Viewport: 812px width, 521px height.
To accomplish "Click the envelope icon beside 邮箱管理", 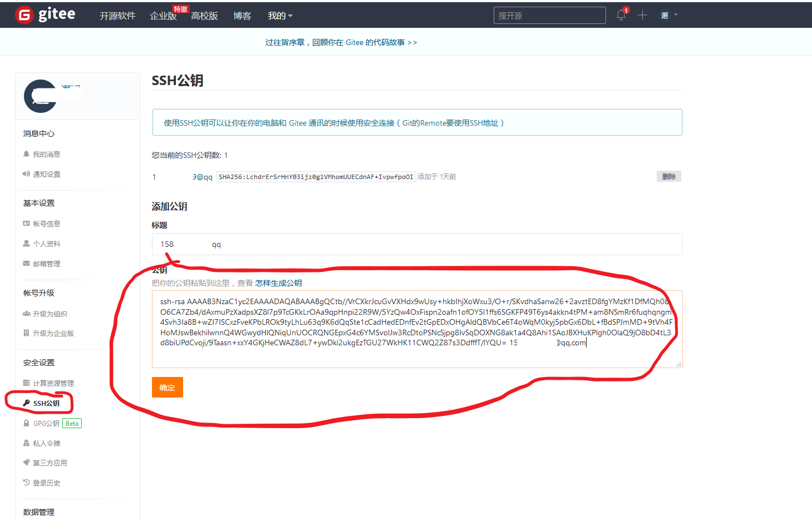I will coord(26,264).
